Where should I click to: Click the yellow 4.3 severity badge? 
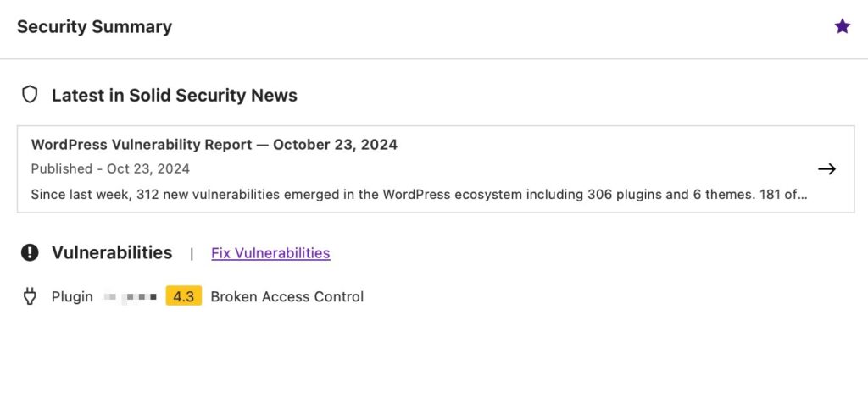[x=184, y=296]
